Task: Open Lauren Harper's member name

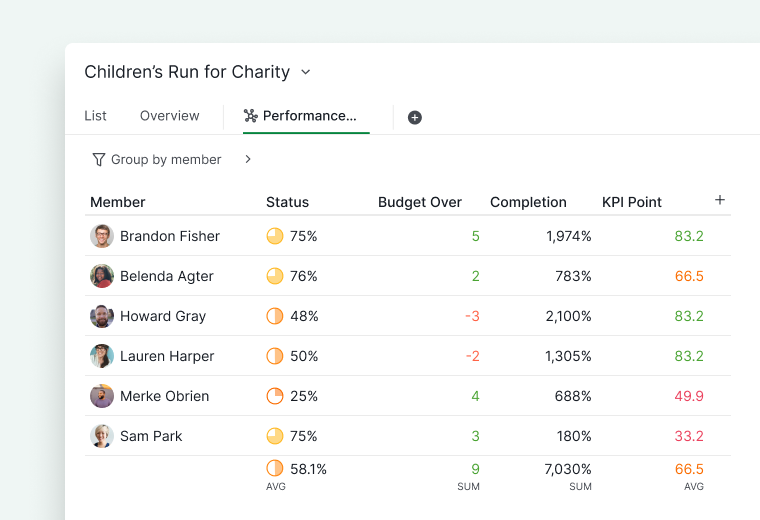Action: (x=167, y=356)
